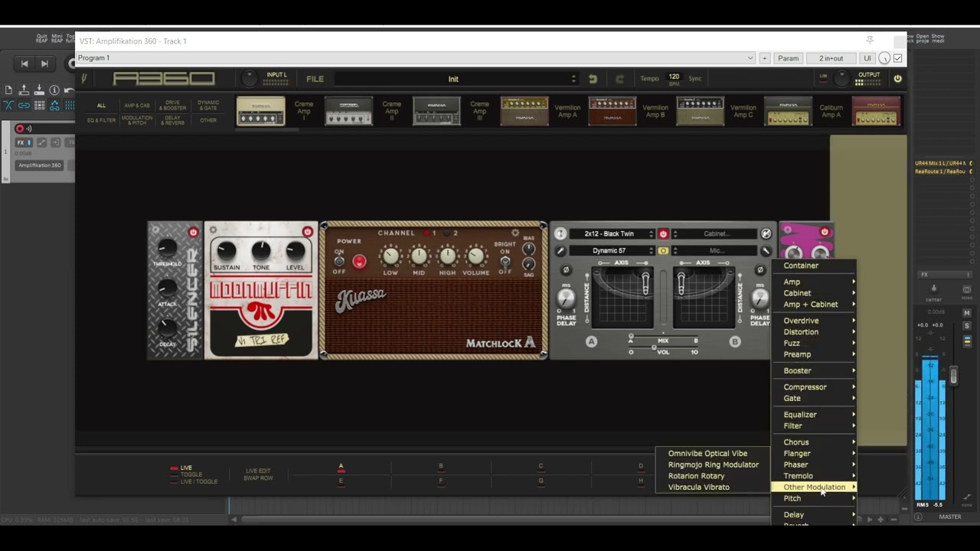The image size is (980, 551).
Task: Open the 2x12 - Black Twin cabinet dropdown
Action: coord(612,233)
